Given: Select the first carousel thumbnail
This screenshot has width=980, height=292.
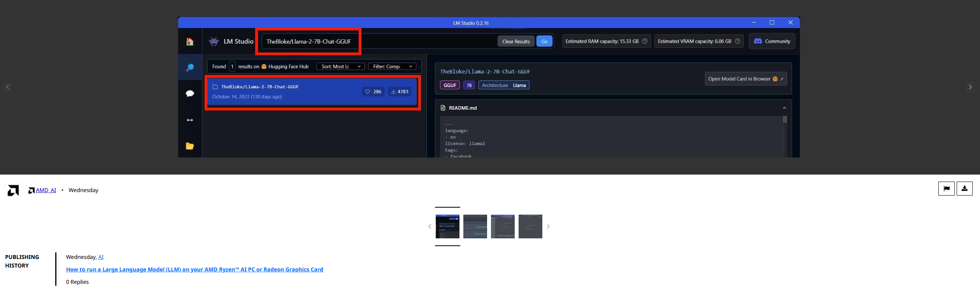Looking at the screenshot, I should pyautogui.click(x=447, y=226).
